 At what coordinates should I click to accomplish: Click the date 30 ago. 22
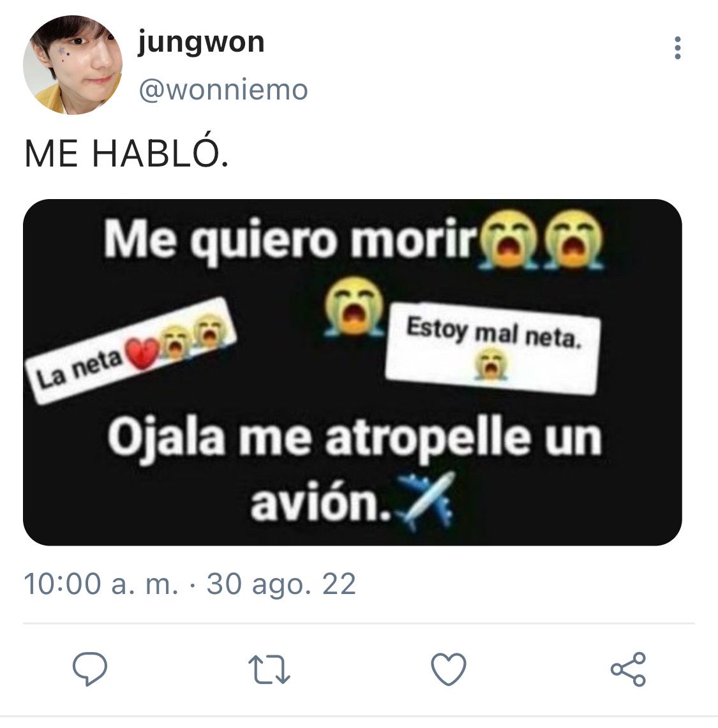[281, 584]
